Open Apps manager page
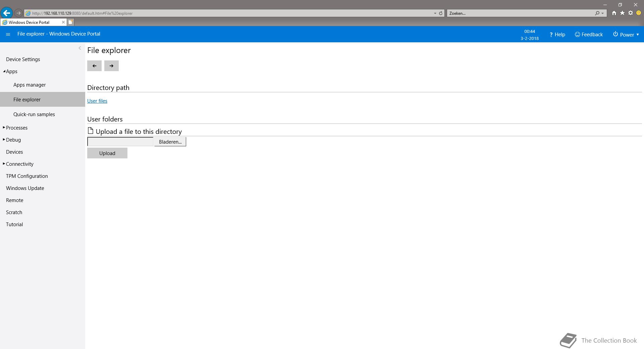The image size is (644, 349). click(30, 85)
